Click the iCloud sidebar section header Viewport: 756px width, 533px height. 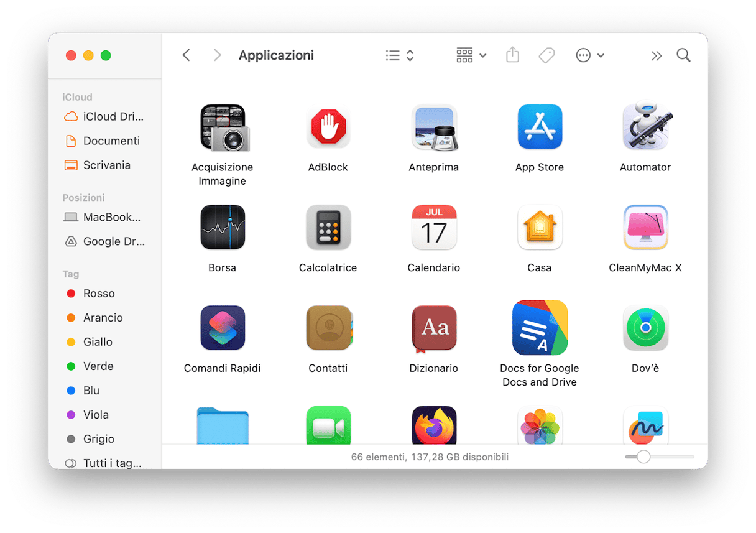coord(77,97)
